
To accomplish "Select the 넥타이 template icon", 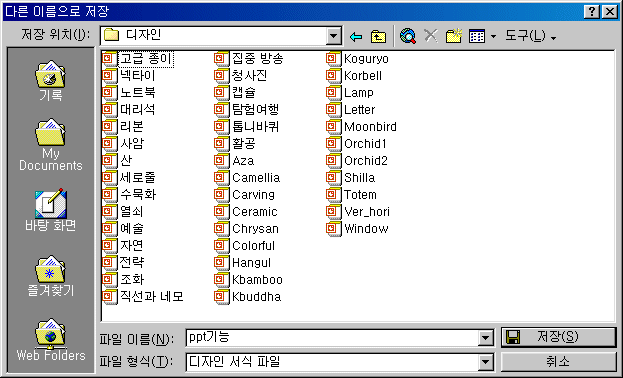I will click(x=109, y=76).
